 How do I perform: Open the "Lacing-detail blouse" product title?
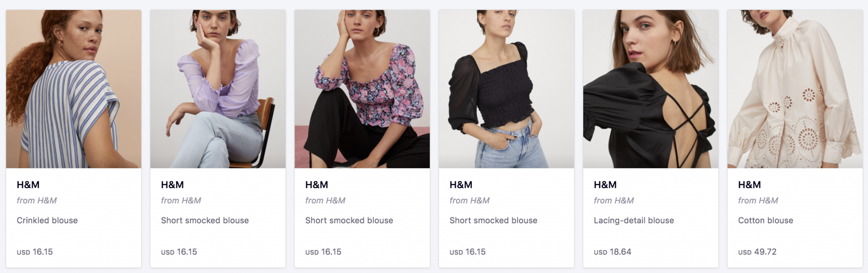(x=634, y=220)
